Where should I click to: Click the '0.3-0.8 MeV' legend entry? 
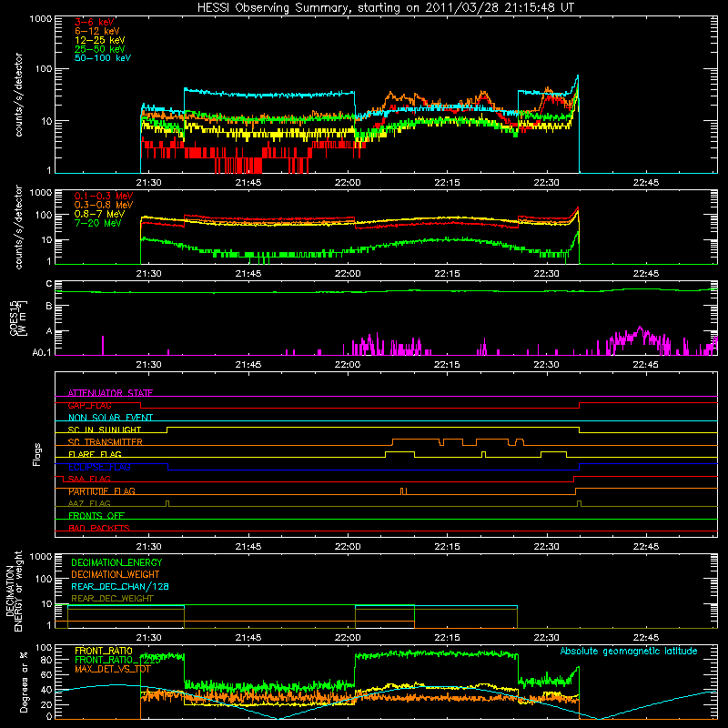point(104,205)
